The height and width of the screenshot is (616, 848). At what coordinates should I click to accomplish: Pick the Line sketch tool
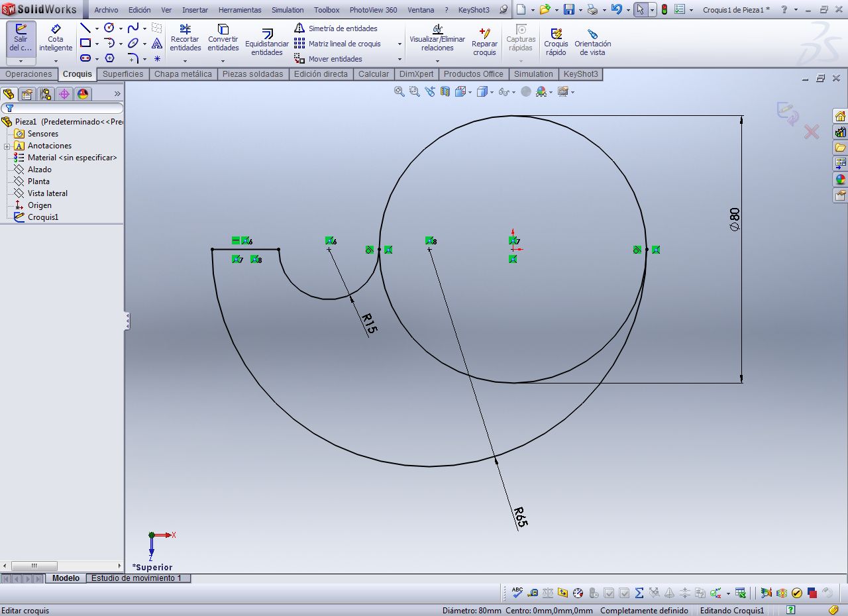pos(85,28)
